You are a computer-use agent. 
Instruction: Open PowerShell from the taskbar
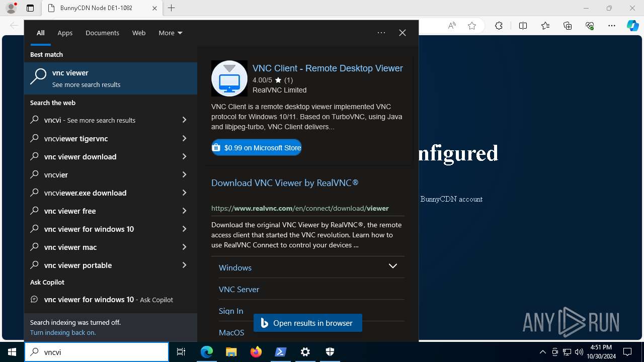coord(281,352)
